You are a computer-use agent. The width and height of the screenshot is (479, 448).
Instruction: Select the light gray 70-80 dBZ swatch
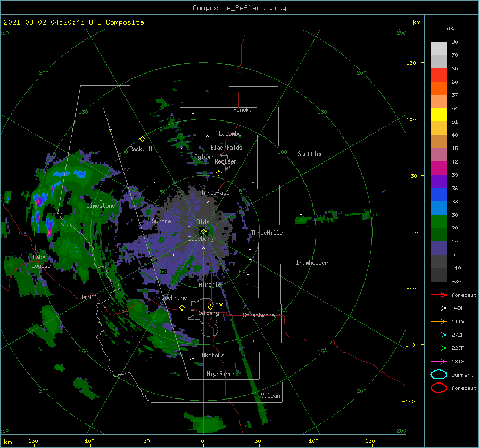439,48
